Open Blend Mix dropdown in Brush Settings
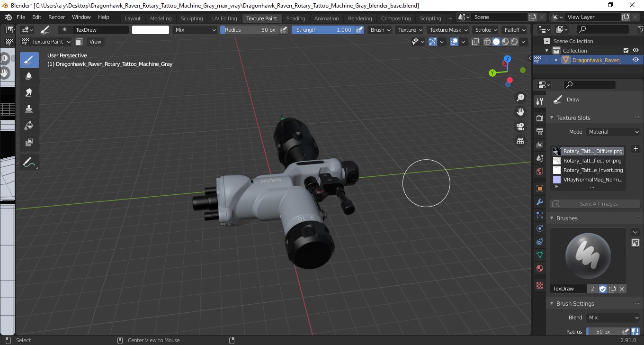 coord(613,318)
